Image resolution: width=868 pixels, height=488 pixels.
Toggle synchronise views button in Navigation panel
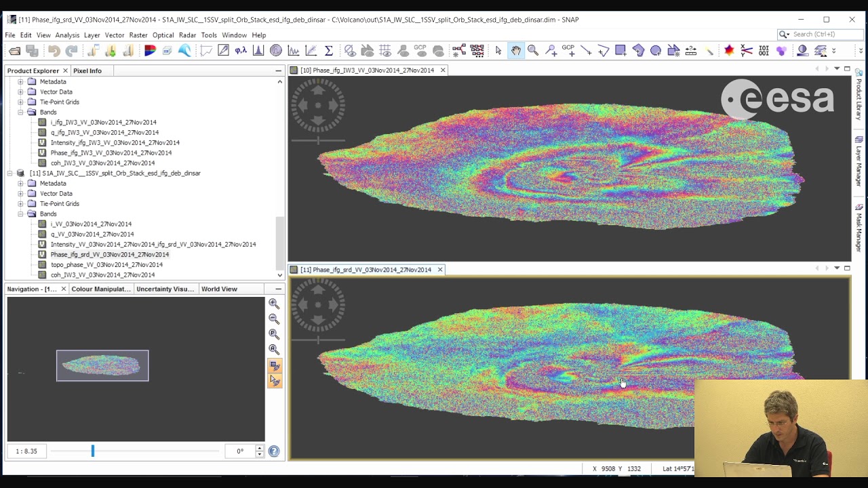coord(274,365)
